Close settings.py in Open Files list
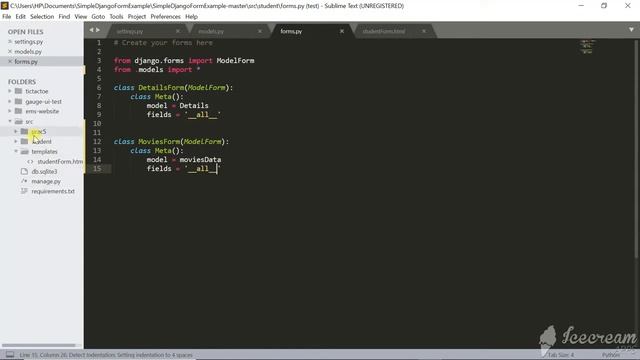This screenshot has height=360, width=640. (10, 42)
